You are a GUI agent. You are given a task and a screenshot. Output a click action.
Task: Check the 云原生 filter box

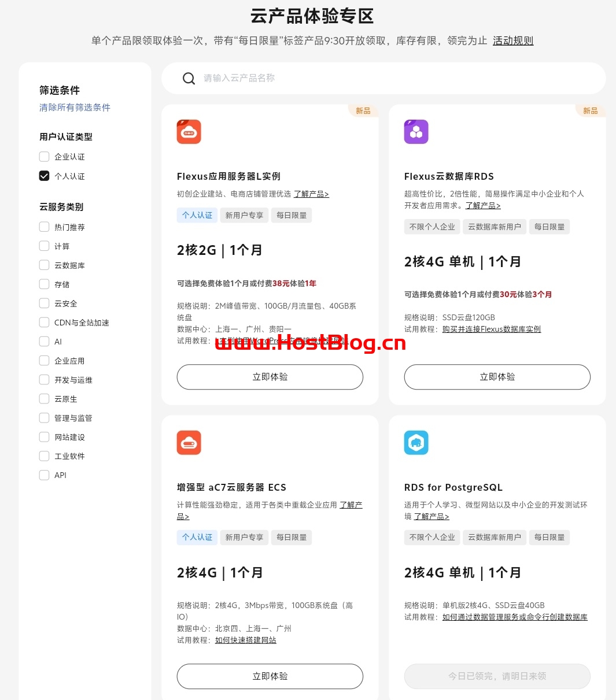pyautogui.click(x=44, y=398)
